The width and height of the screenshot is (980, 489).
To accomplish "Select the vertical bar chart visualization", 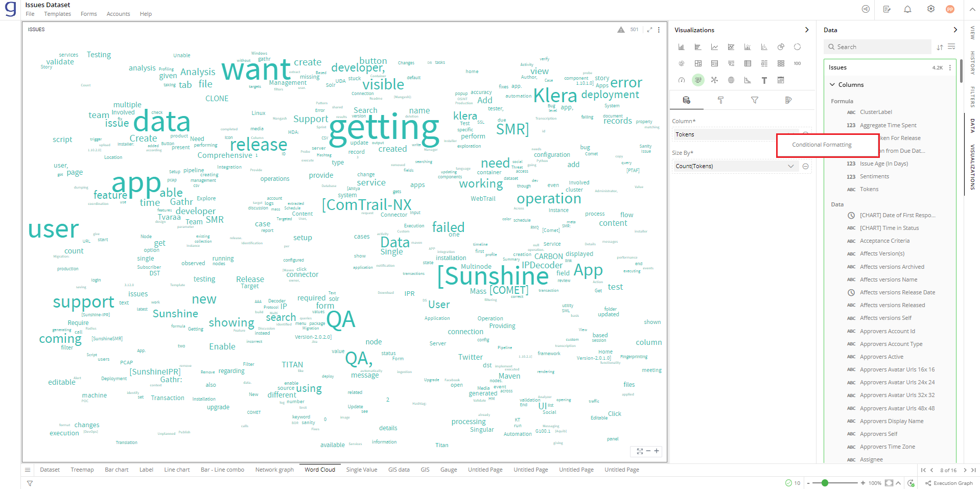I will [x=681, y=47].
